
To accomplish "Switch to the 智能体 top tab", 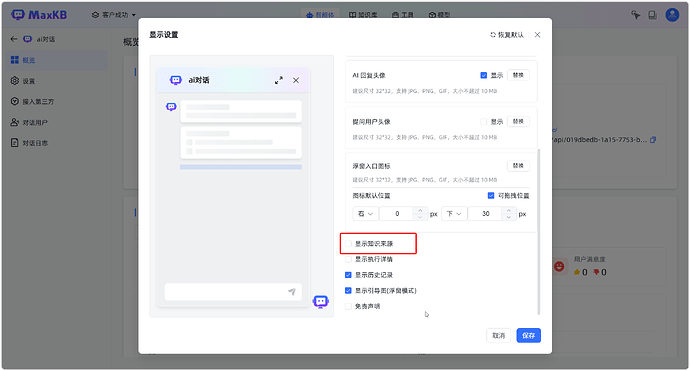I will click(320, 15).
